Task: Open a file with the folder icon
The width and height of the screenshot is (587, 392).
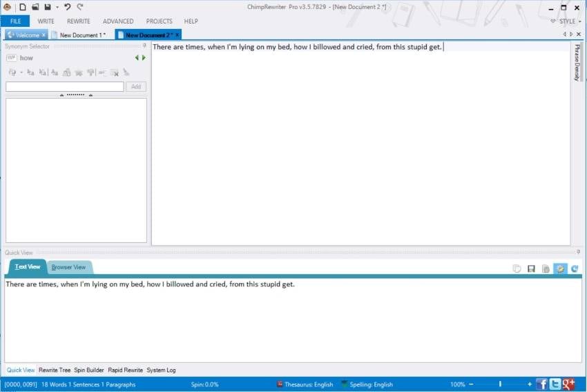Action: point(35,7)
